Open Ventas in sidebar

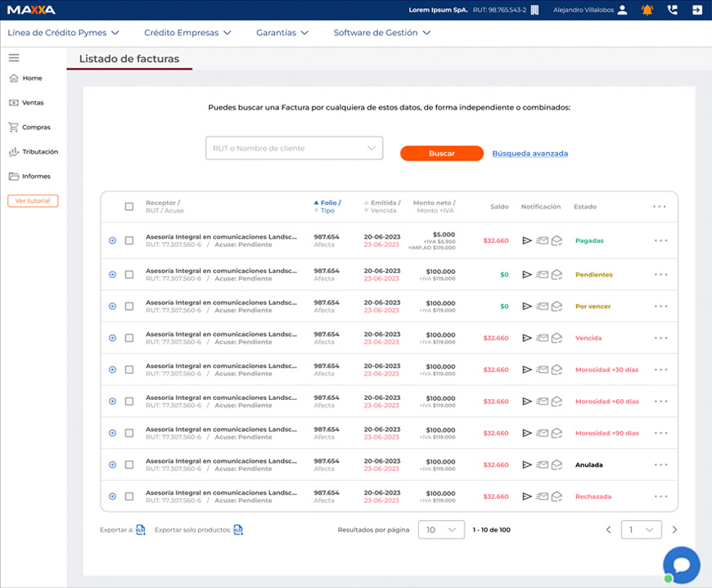[x=27, y=102]
